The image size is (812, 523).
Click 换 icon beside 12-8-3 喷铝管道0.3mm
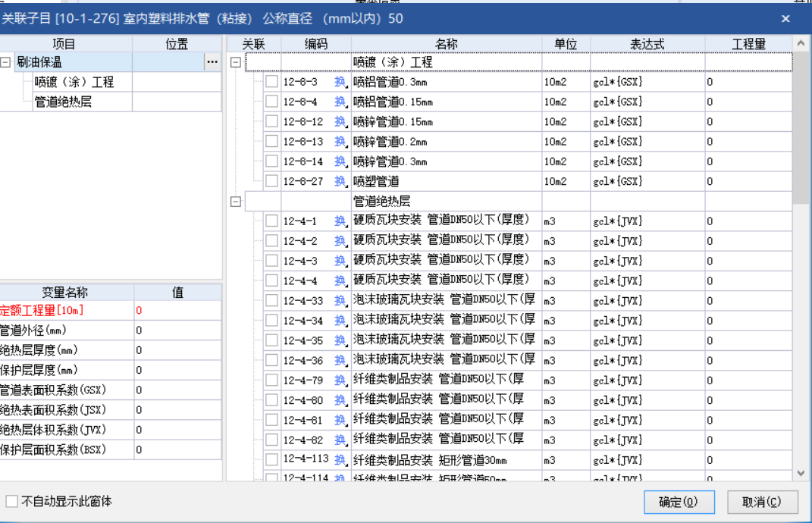pos(340,81)
